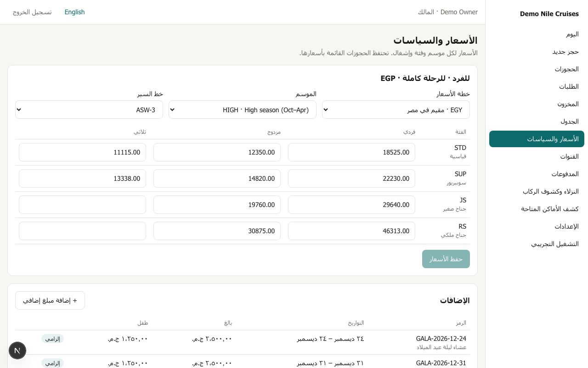Edit STD single price 18525.00

351,152
